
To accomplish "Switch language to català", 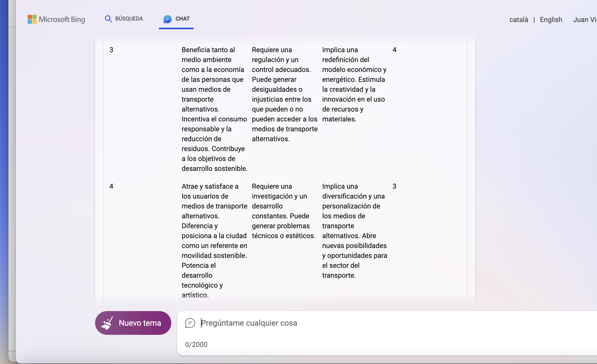I will (x=519, y=20).
